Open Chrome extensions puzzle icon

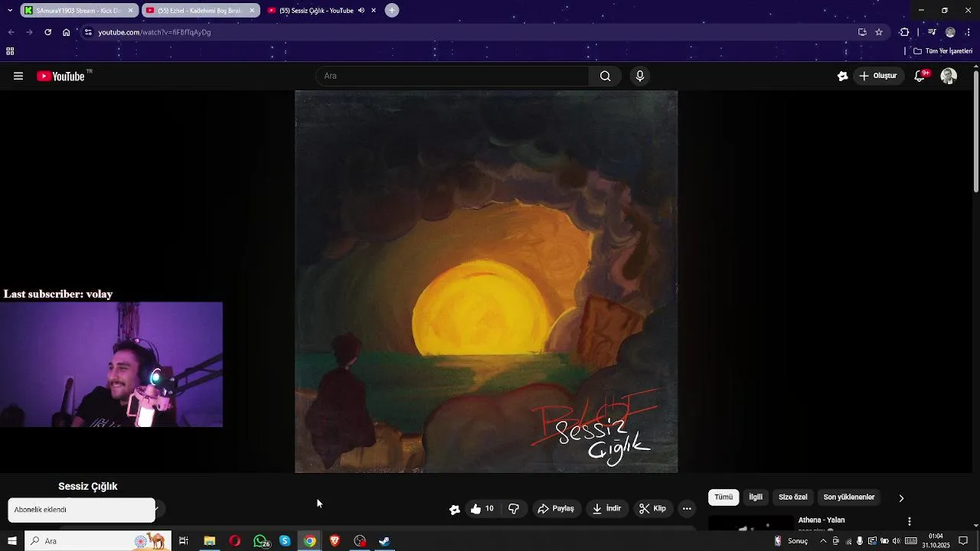pyautogui.click(x=904, y=32)
